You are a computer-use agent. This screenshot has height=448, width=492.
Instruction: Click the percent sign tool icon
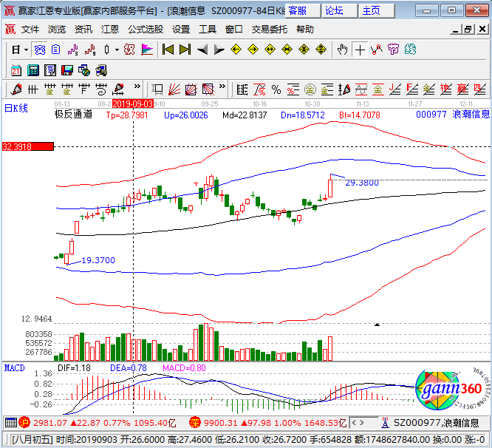coord(276,90)
